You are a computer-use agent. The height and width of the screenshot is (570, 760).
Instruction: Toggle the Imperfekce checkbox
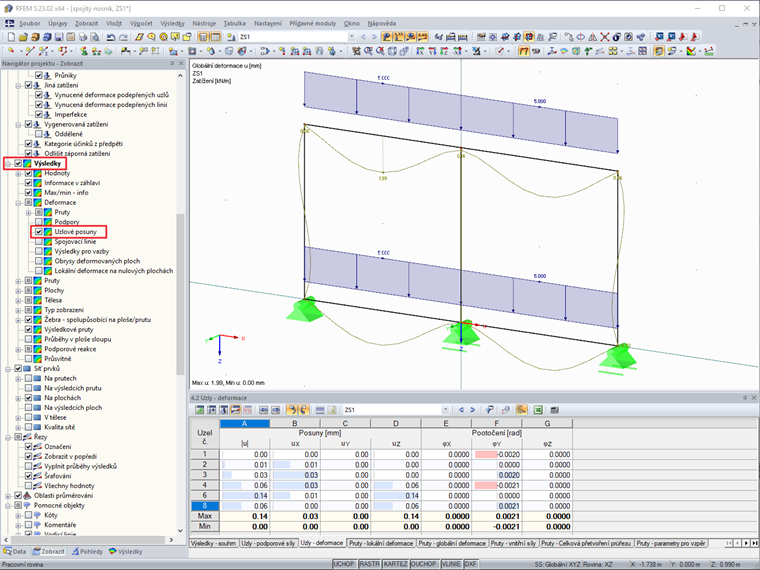(x=38, y=114)
